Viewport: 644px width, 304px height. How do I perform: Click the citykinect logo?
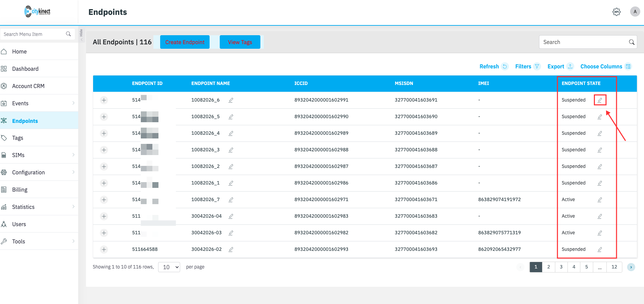(37, 12)
